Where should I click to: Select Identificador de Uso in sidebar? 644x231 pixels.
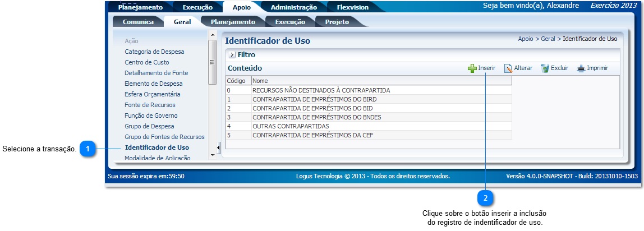pyautogui.click(x=157, y=147)
